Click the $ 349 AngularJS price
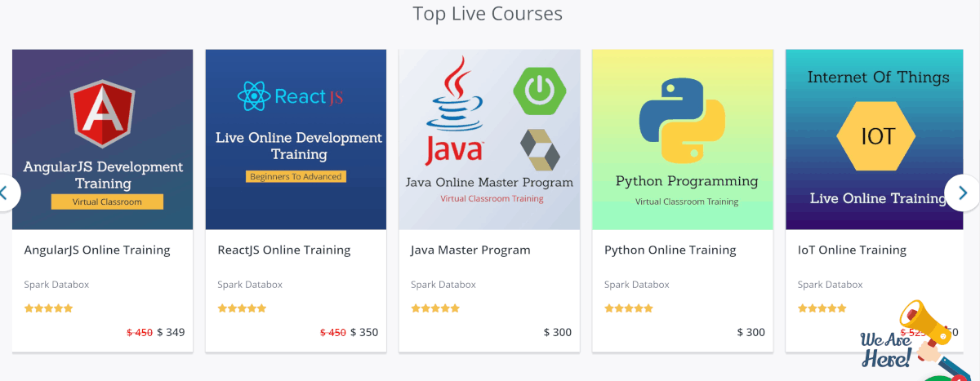This screenshot has width=980, height=381. [171, 332]
